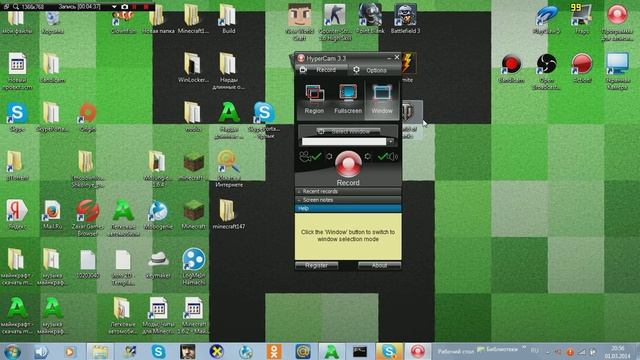Open Counter-Strike desktop shortcut
The height and width of the screenshot is (360, 640).
click(x=335, y=22)
